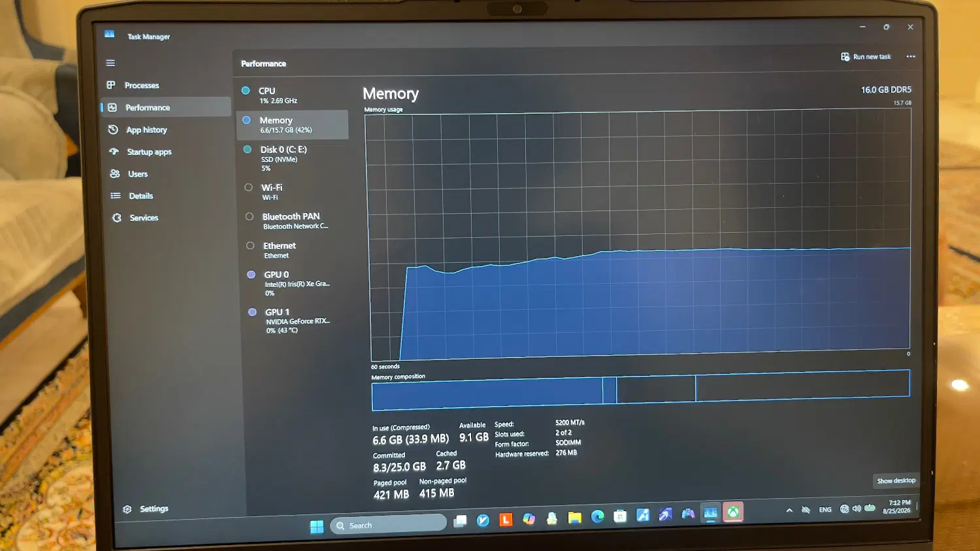980x551 pixels.
Task: Open the Windows Start menu
Action: click(317, 526)
